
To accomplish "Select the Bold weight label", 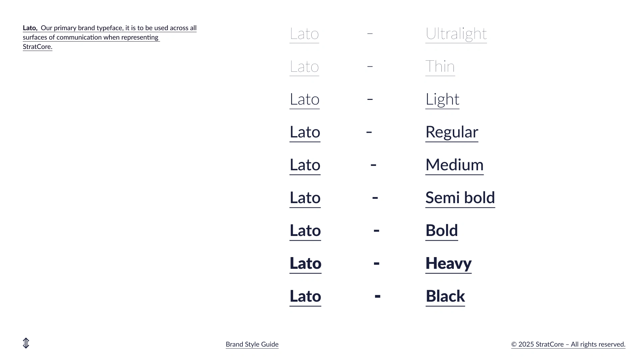I will 442,231.
